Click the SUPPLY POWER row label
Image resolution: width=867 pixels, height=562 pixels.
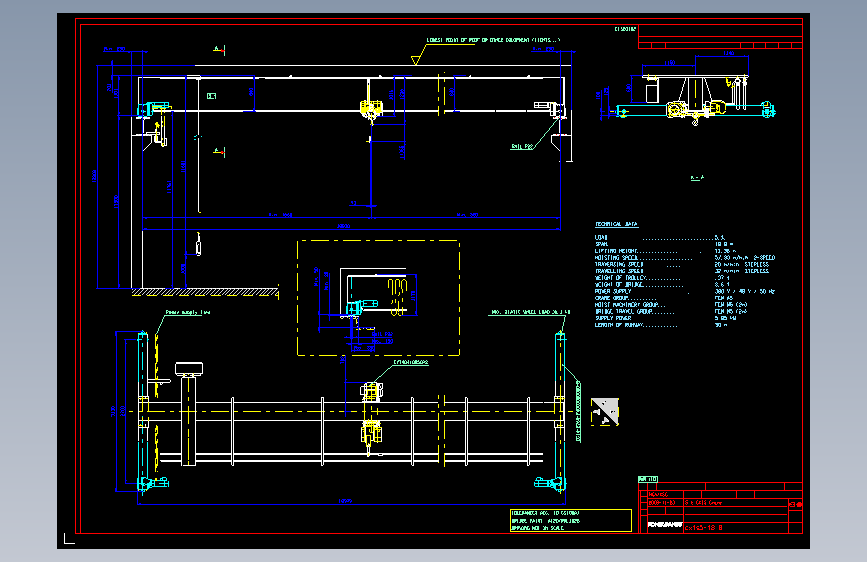(x=613, y=318)
